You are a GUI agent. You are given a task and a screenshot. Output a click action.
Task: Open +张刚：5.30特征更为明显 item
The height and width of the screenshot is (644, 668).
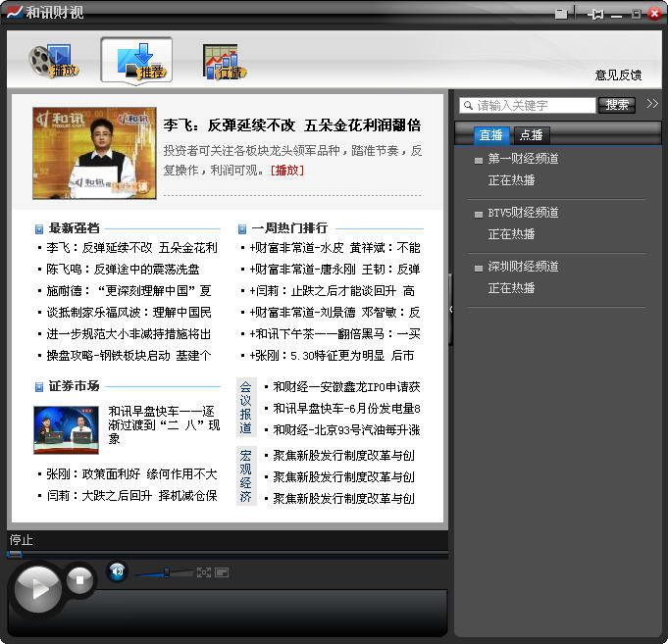[332, 356]
